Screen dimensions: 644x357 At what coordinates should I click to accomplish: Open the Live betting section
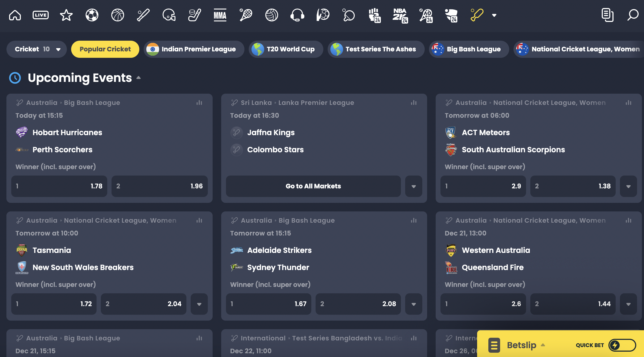40,15
